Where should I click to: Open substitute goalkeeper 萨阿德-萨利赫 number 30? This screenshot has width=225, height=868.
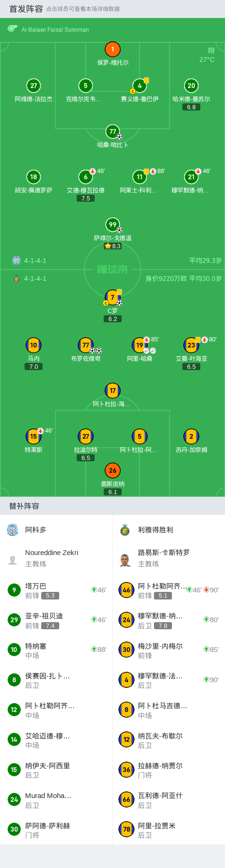(56, 830)
